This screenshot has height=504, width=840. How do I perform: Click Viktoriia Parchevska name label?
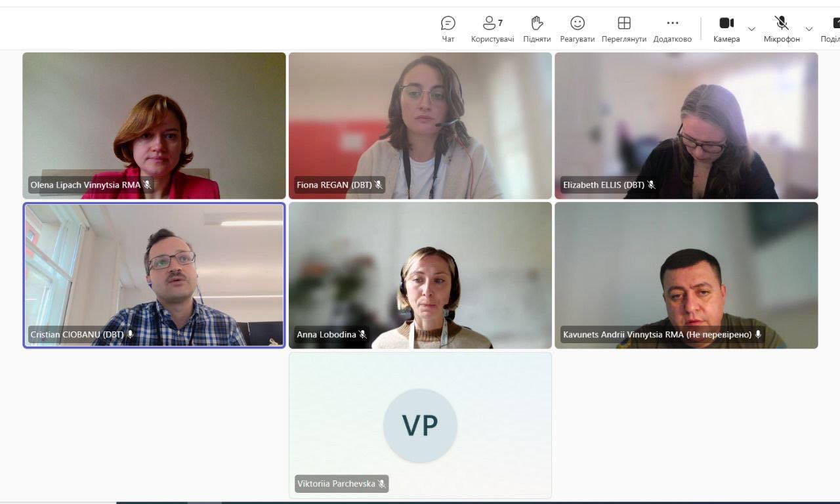coord(336,484)
